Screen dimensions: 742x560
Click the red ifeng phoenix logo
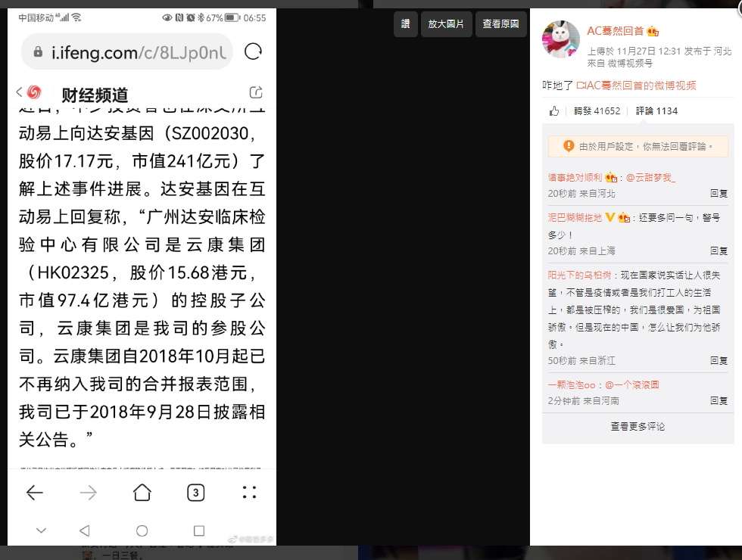tap(35, 92)
